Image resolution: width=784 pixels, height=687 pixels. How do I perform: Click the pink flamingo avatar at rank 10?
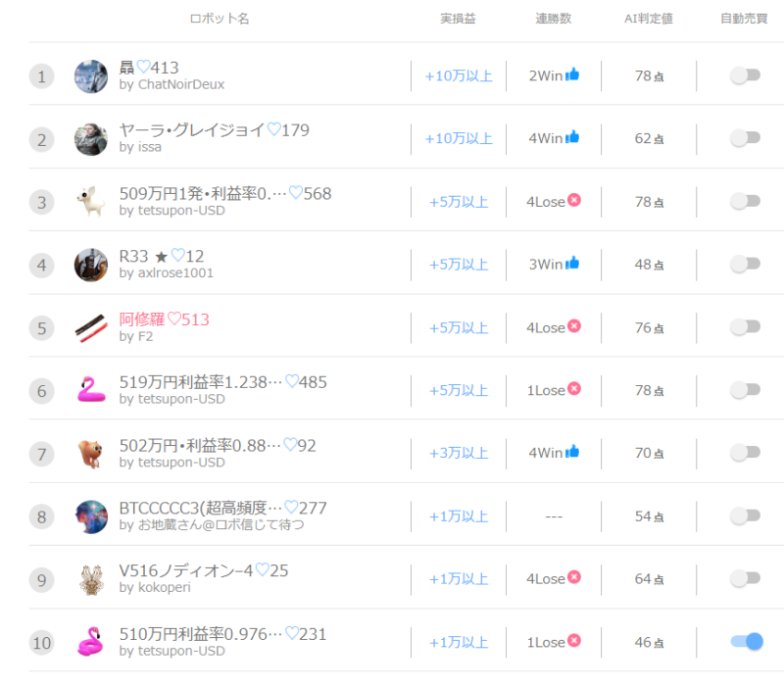(x=91, y=642)
